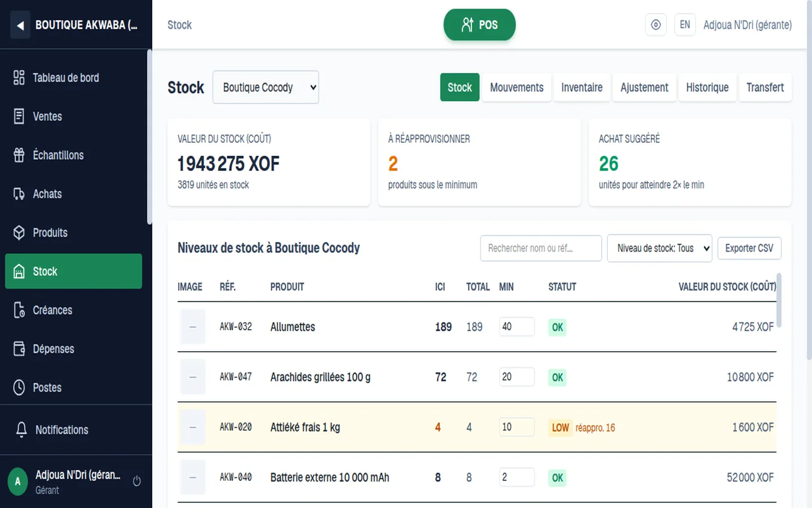Open the Ajustement tab

644,87
